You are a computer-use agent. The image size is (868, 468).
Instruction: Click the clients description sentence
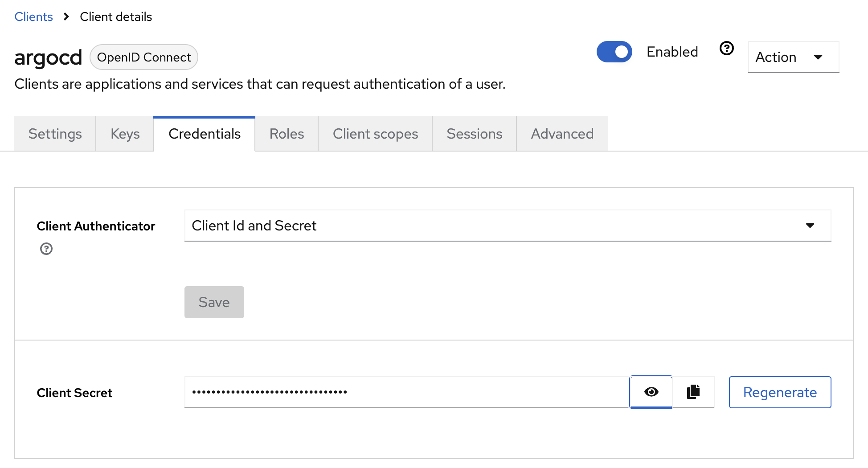click(x=260, y=84)
